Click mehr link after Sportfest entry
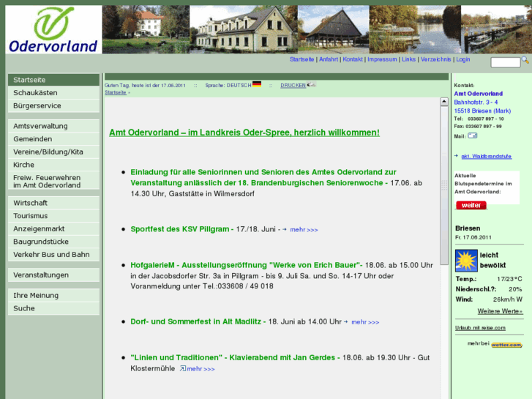This screenshot has width=532, height=399. pos(304,230)
